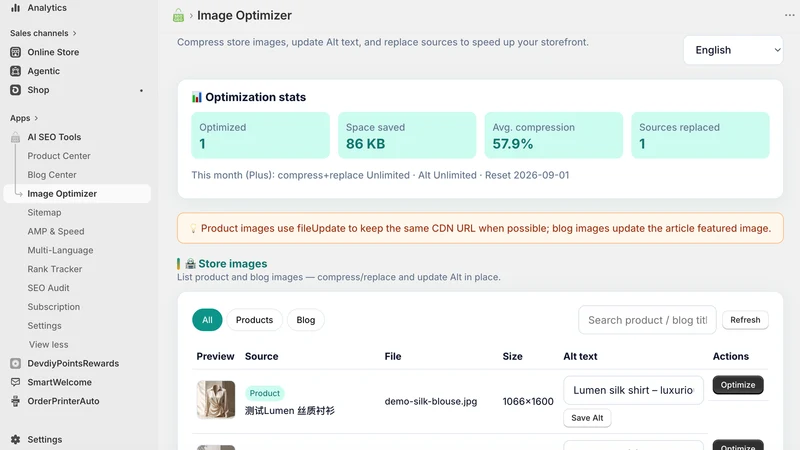The image size is (800, 450).
Task: Click Save Alt for silk blouse row
Action: click(x=587, y=418)
